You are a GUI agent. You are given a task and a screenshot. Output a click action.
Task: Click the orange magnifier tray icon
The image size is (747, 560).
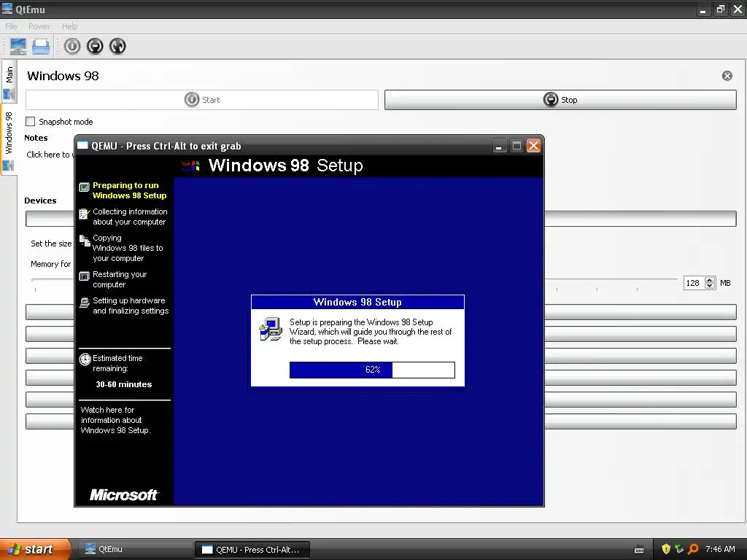[693, 549]
